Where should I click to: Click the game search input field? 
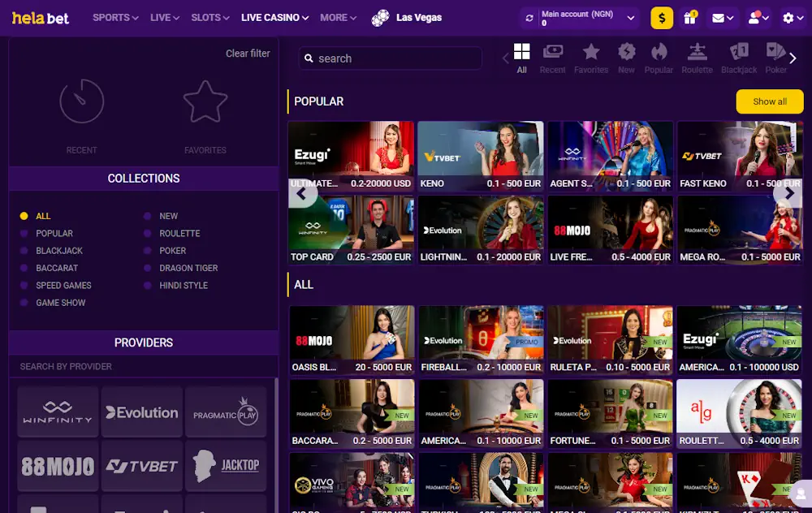(x=390, y=58)
